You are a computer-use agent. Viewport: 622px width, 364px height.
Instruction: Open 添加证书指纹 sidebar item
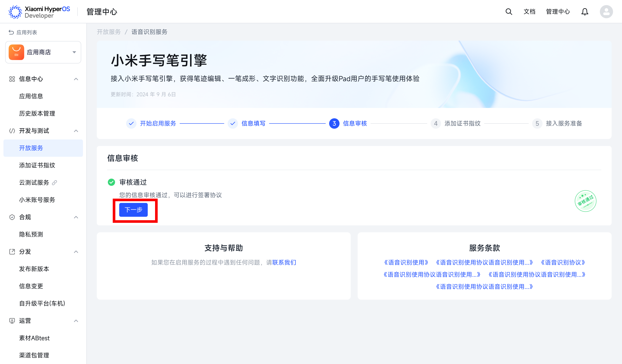click(x=43, y=165)
